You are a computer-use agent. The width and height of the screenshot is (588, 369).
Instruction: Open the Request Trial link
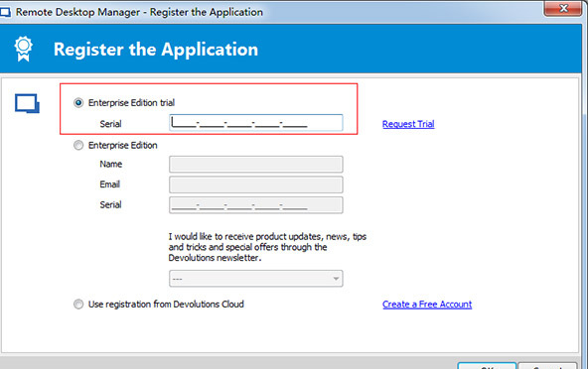click(x=408, y=124)
